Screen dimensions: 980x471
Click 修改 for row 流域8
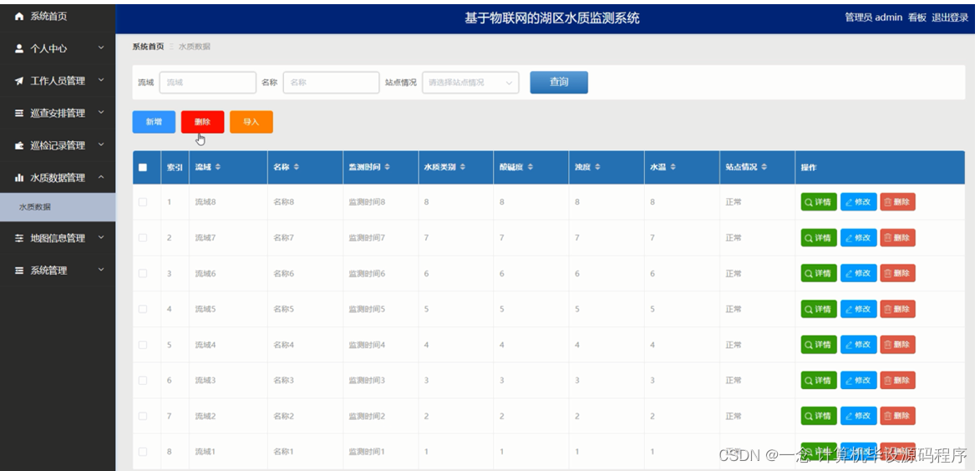pyautogui.click(x=858, y=202)
